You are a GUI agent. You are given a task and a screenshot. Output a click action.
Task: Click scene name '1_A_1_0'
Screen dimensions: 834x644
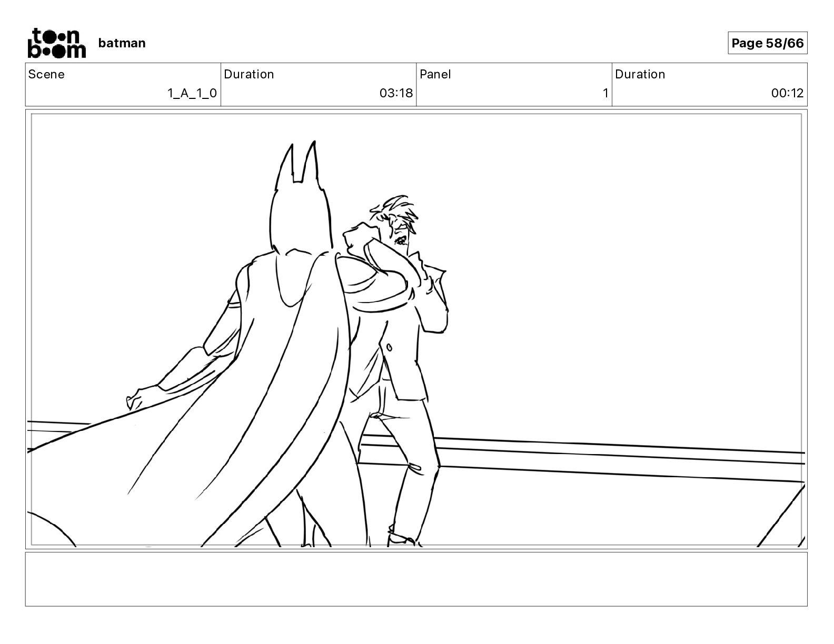192,94
